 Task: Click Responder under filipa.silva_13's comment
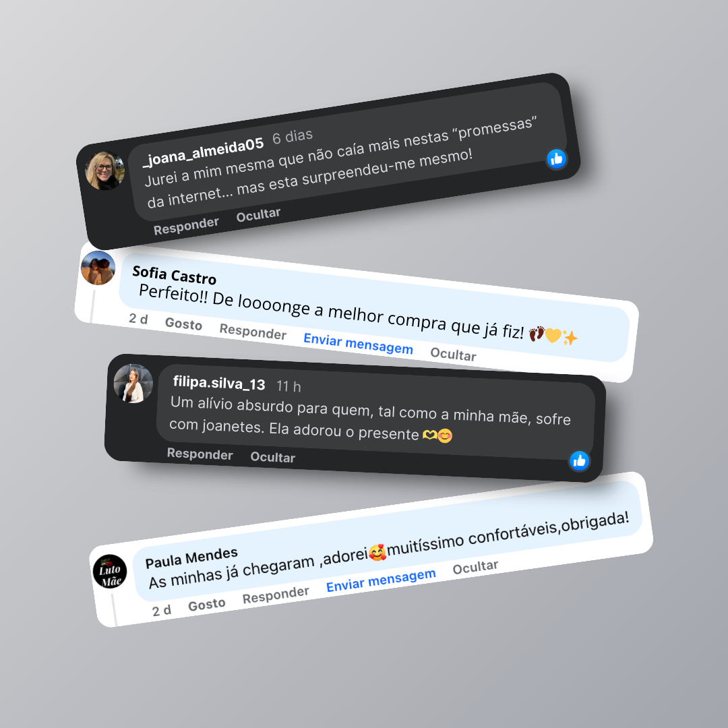pyautogui.click(x=200, y=454)
